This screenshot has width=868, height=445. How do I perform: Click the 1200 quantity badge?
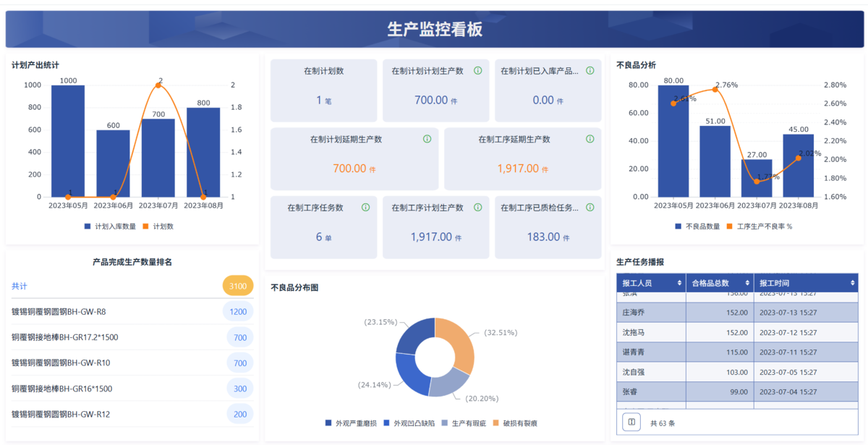238,312
